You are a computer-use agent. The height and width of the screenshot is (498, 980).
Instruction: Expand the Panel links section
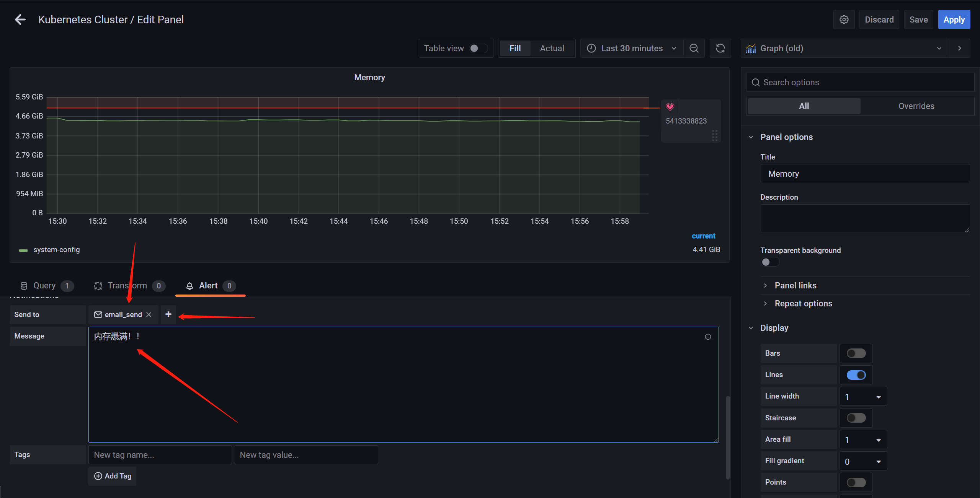pos(795,285)
